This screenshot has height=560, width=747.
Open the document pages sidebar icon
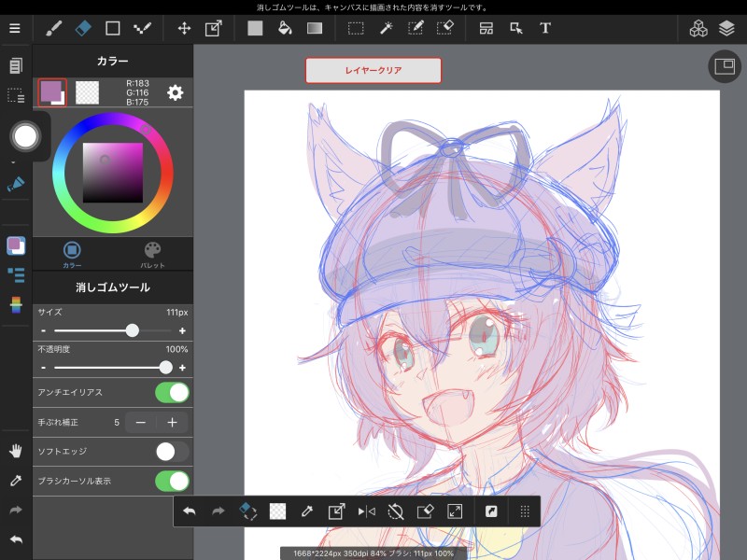[x=16, y=65]
